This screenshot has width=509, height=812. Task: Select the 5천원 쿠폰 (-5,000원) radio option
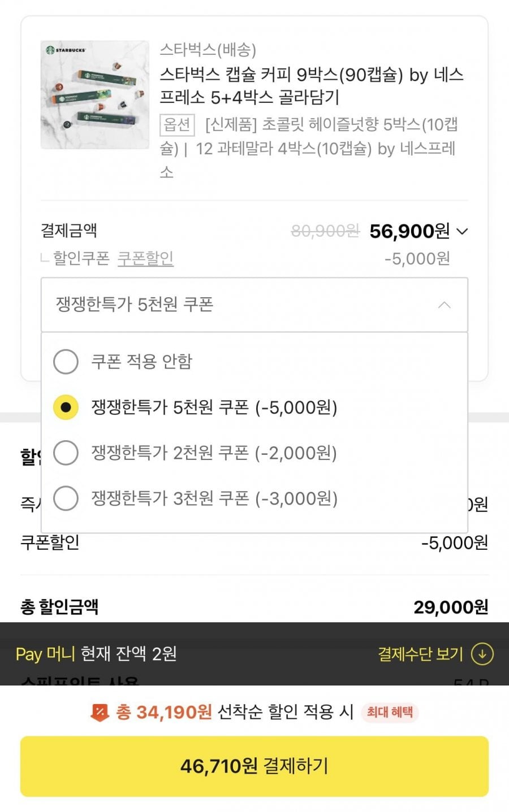tap(66, 407)
